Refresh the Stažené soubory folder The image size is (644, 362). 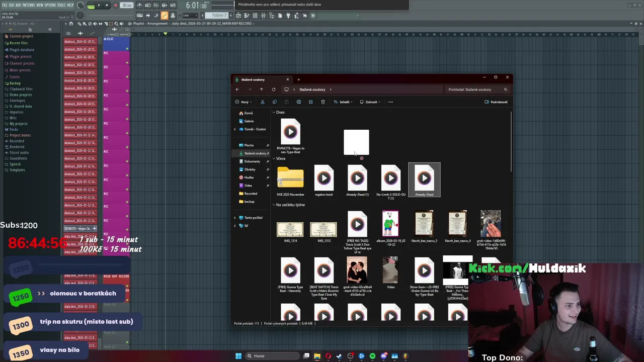pos(274,89)
